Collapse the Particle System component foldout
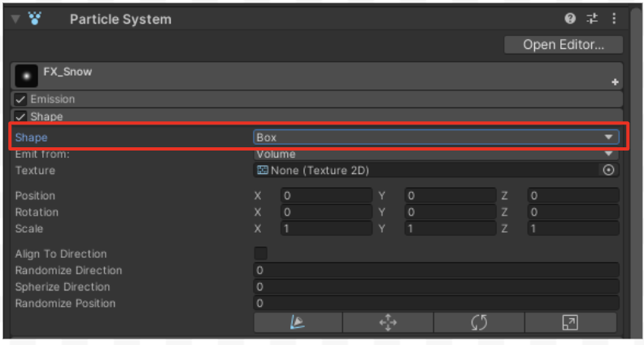This screenshot has width=644, height=345. point(15,19)
